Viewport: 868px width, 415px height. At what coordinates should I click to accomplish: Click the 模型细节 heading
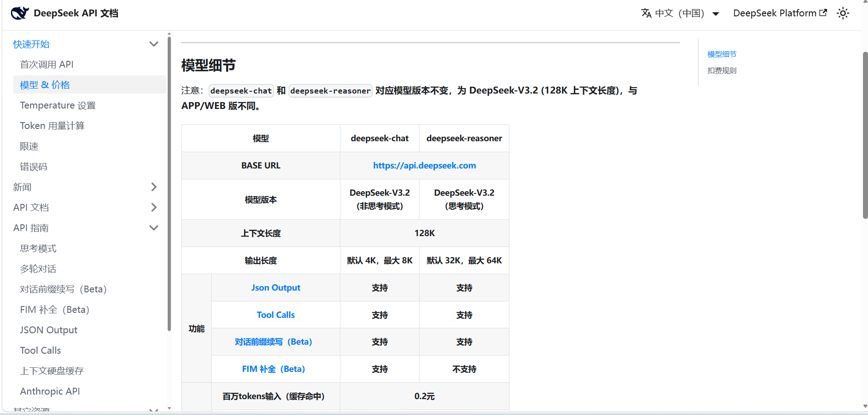[x=209, y=65]
